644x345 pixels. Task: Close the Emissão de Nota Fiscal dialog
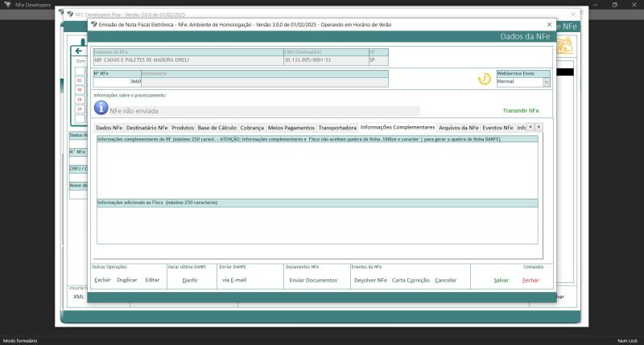[x=549, y=25]
